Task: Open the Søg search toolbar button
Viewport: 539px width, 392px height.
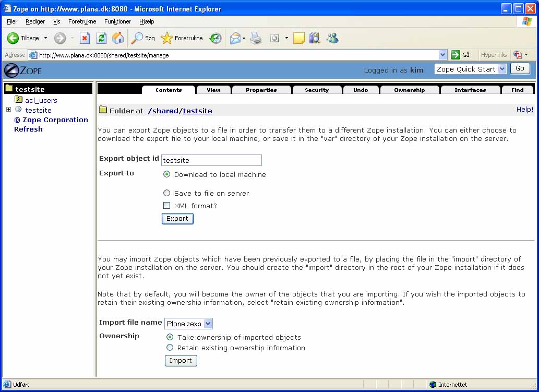Action: click(x=143, y=38)
